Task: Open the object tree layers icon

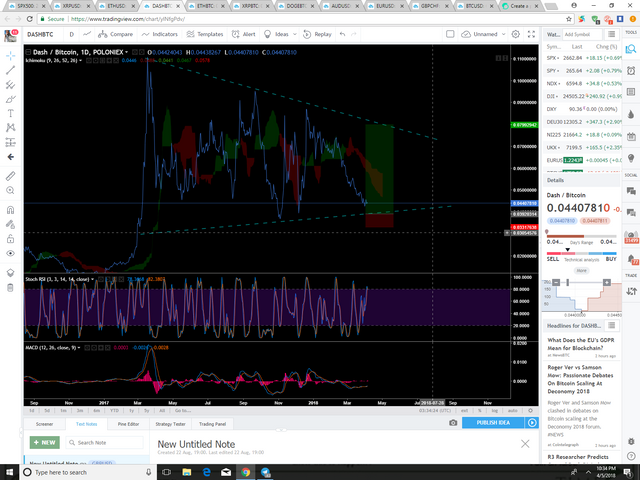Action: coord(11,273)
